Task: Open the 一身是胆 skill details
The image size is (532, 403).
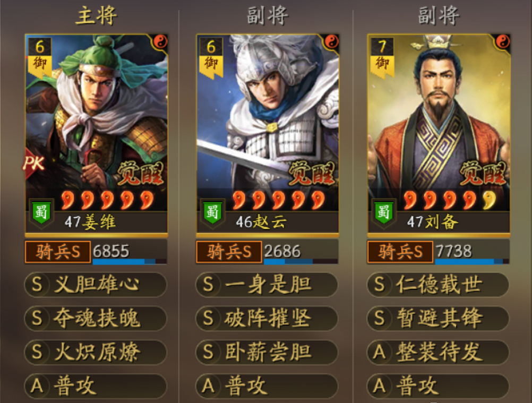Action: pos(267,284)
